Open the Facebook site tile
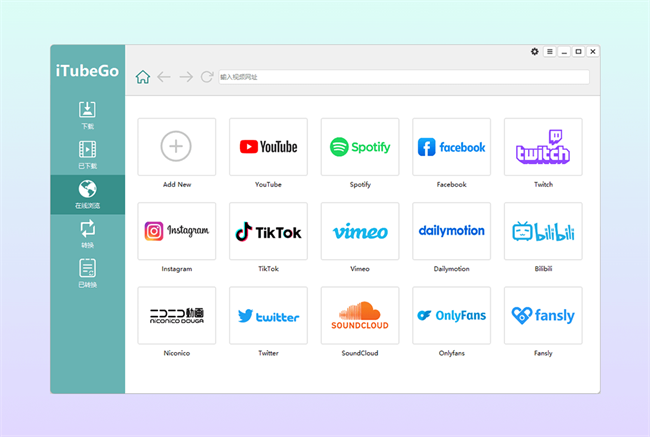 click(x=451, y=147)
